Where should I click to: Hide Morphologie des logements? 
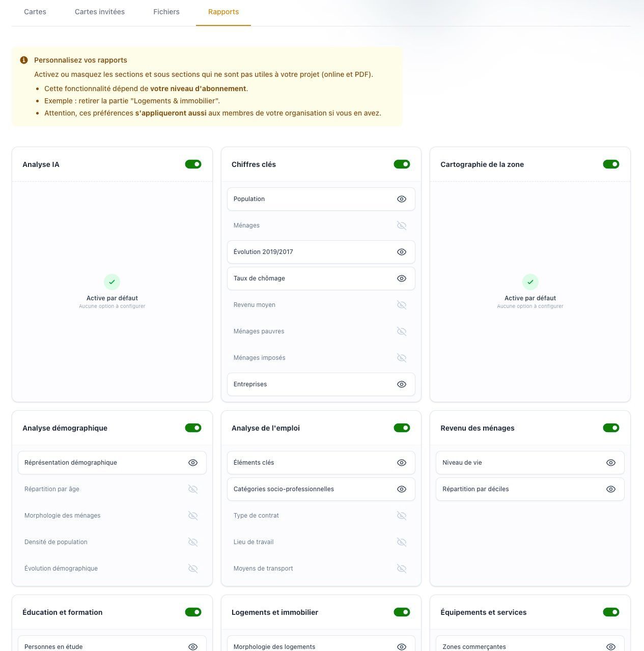click(x=402, y=646)
